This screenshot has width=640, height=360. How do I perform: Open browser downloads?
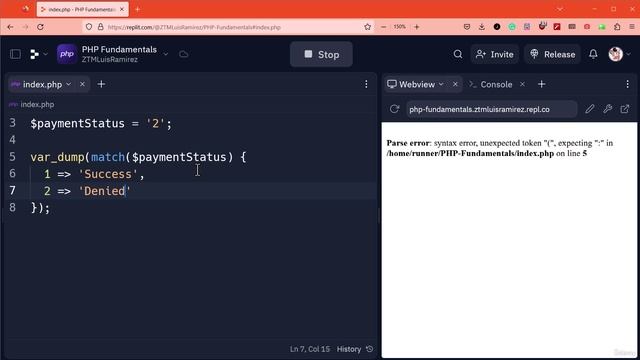[x=482, y=27]
